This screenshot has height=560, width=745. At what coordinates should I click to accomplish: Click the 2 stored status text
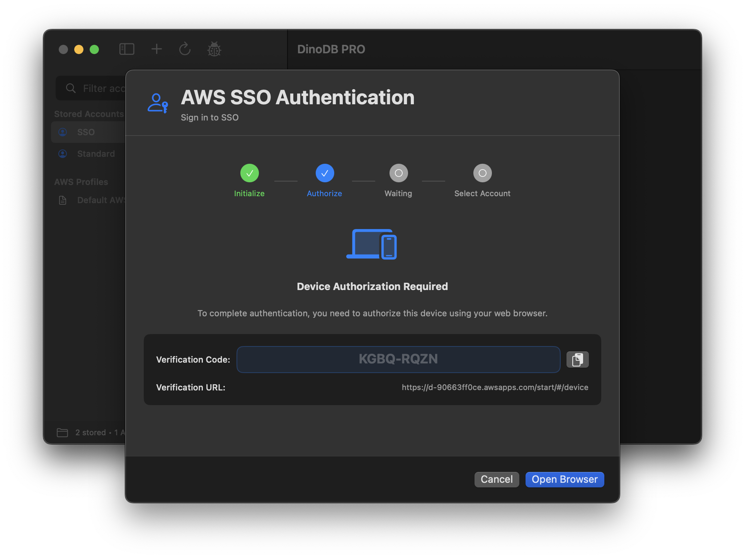pos(90,433)
